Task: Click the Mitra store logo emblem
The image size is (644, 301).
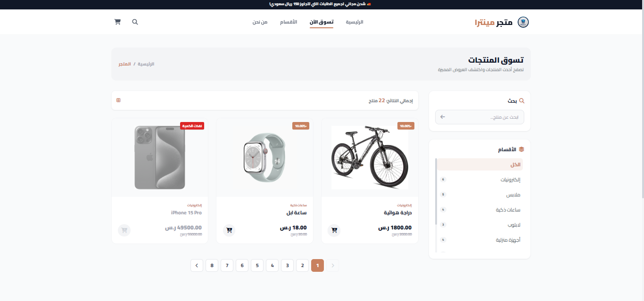Action: [x=523, y=22]
